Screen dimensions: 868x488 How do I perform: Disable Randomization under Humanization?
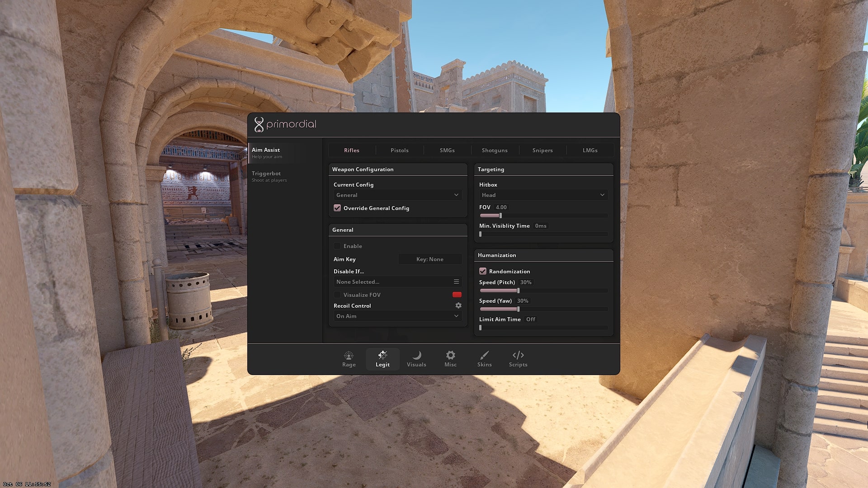pos(483,271)
